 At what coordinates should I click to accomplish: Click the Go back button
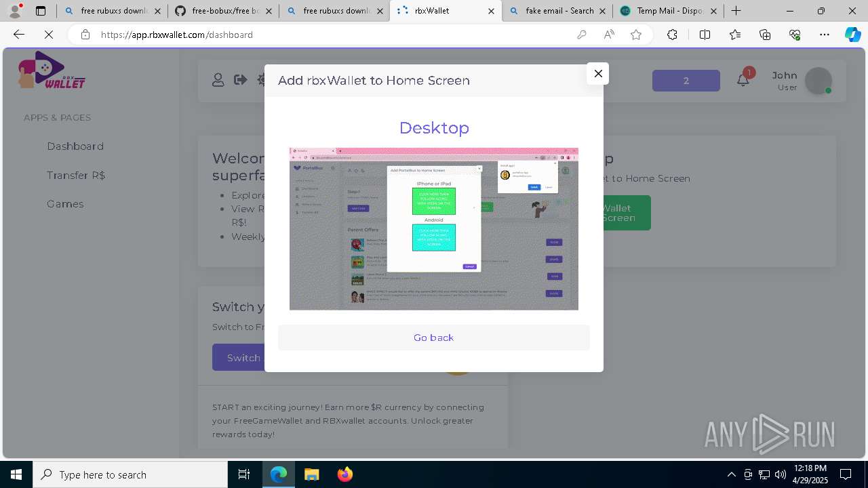[434, 338]
